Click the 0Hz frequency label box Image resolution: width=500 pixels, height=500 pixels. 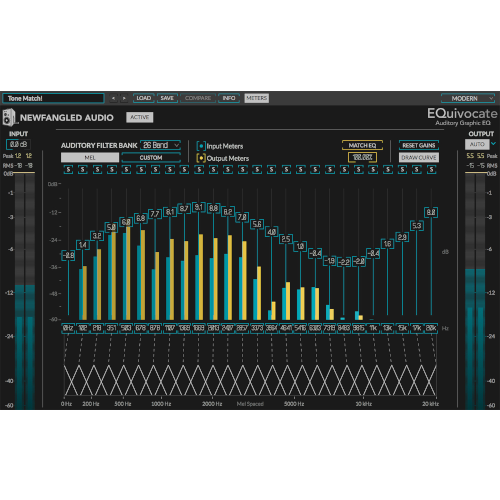(x=68, y=328)
